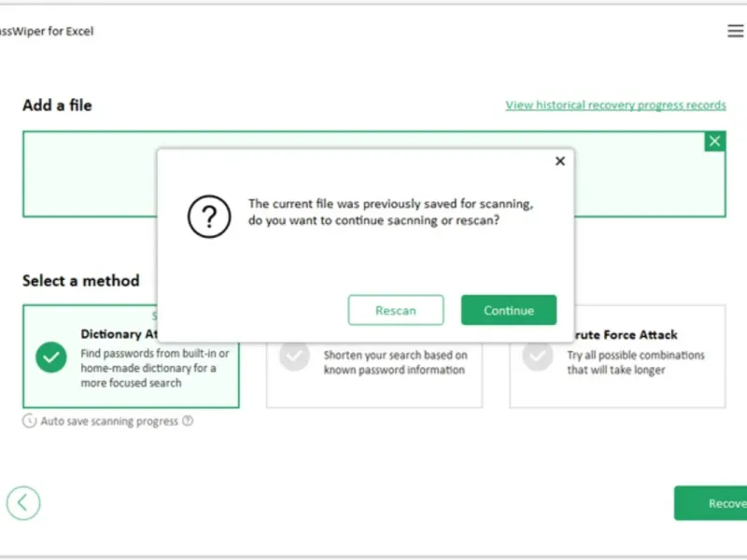The height and width of the screenshot is (560, 747).
Task: Click the Dictionary Attack description text
Action: point(155,368)
